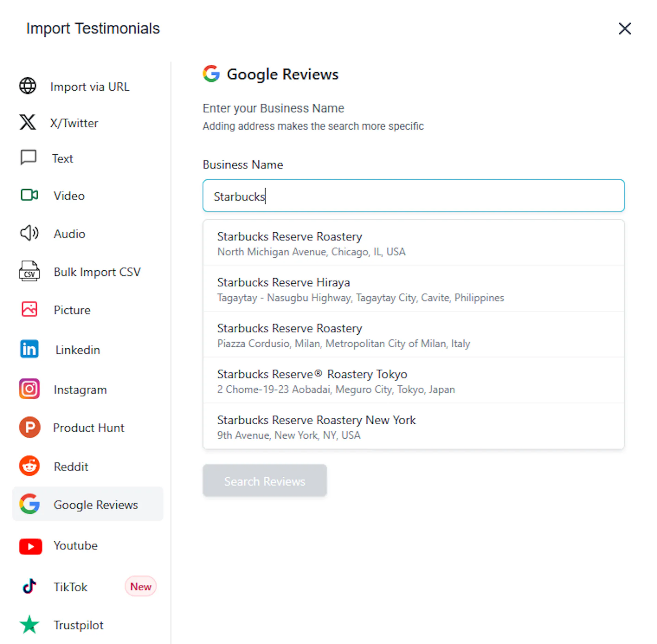Click the CSV file icon
This screenshot has height=644, width=657.
coord(29,271)
